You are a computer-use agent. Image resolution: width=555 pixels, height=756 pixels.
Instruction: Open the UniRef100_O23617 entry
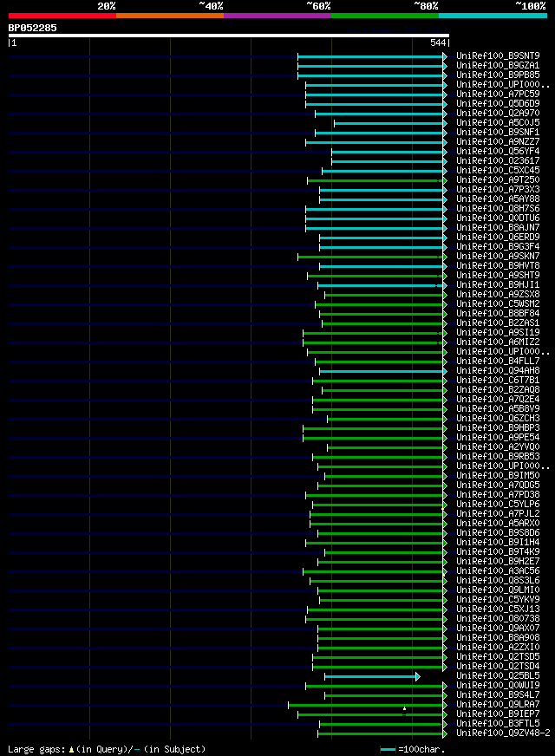[498, 161]
